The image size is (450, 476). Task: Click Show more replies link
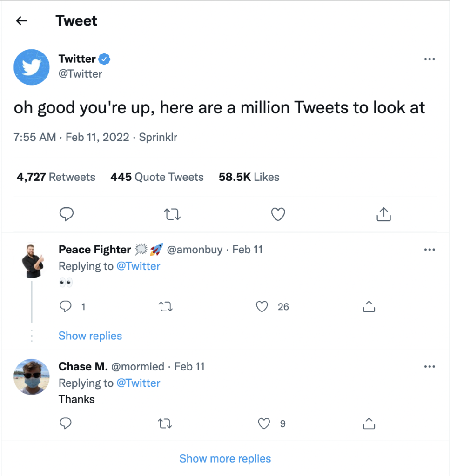pyautogui.click(x=225, y=459)
